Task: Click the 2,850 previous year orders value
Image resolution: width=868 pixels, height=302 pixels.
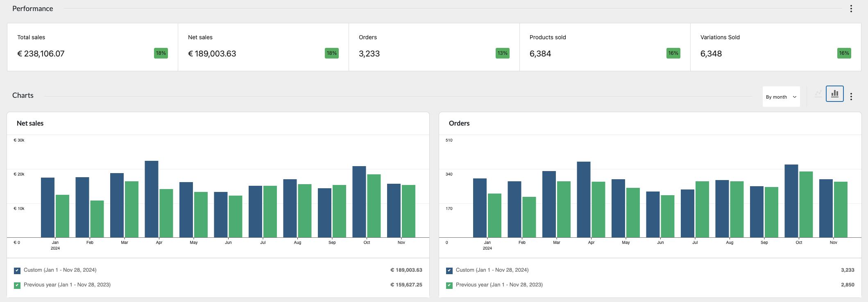Action: tap(848, 285)
